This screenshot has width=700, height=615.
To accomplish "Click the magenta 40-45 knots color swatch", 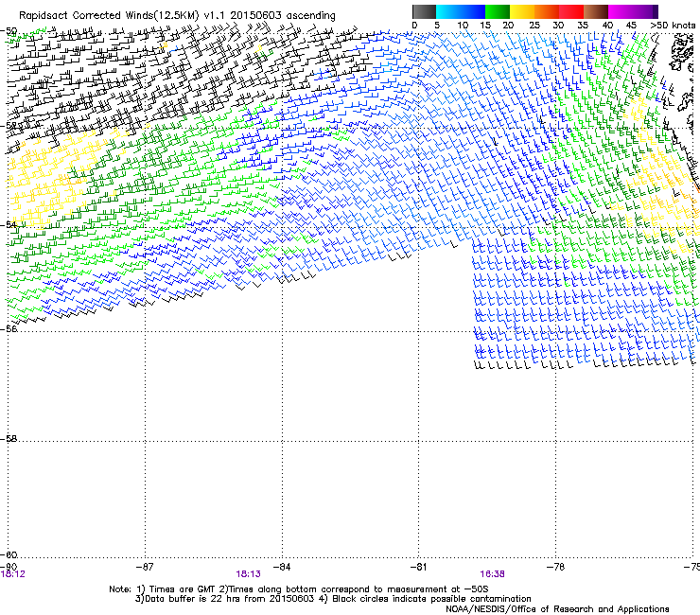I will 621,11.
